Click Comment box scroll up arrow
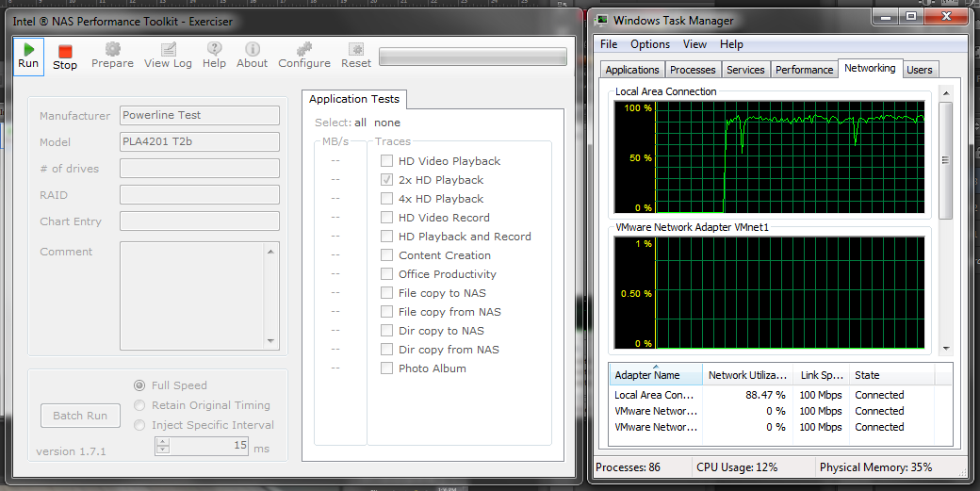 tap(270, 251)
